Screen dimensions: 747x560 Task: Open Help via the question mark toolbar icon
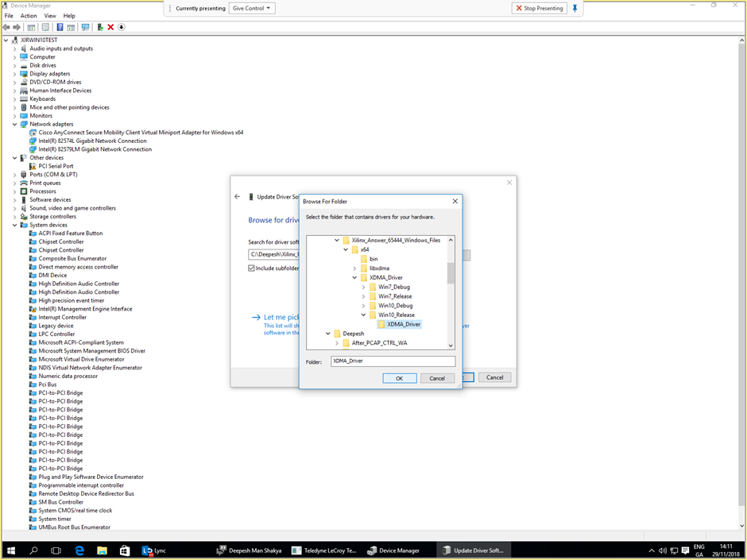pos(60,27)
